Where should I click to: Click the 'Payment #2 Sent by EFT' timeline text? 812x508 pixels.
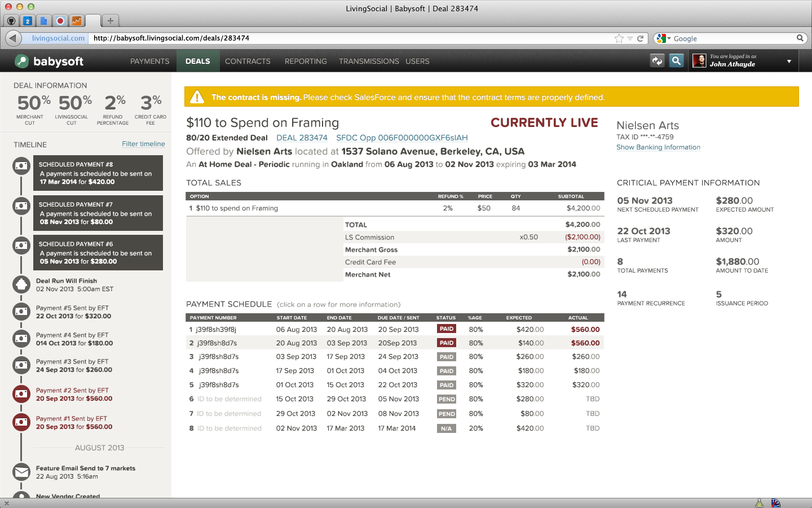[x=72, y=391]
